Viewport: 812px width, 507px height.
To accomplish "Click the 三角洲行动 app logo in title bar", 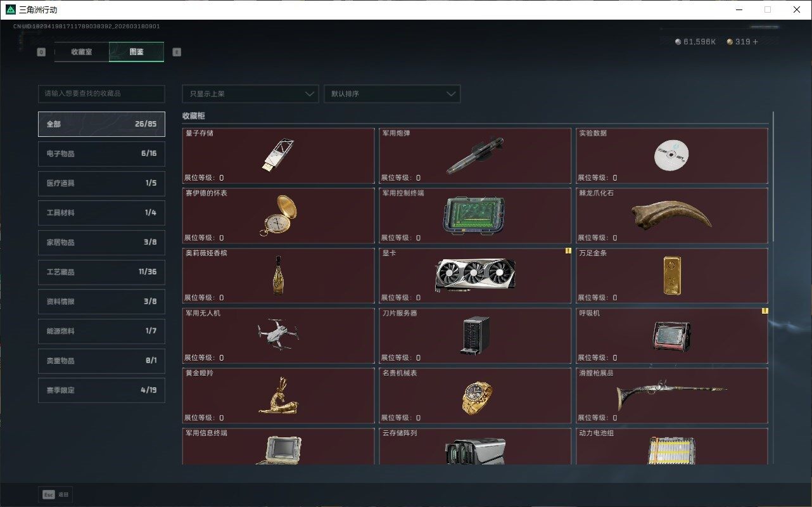I will click(x=10, y=10).
